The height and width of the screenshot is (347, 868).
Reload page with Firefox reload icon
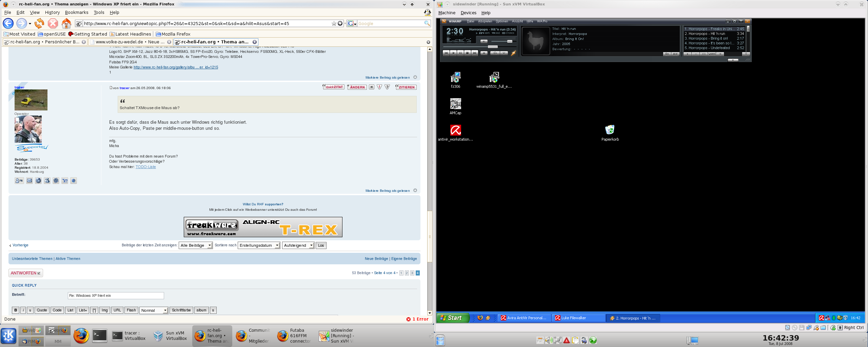click(39, 23)
